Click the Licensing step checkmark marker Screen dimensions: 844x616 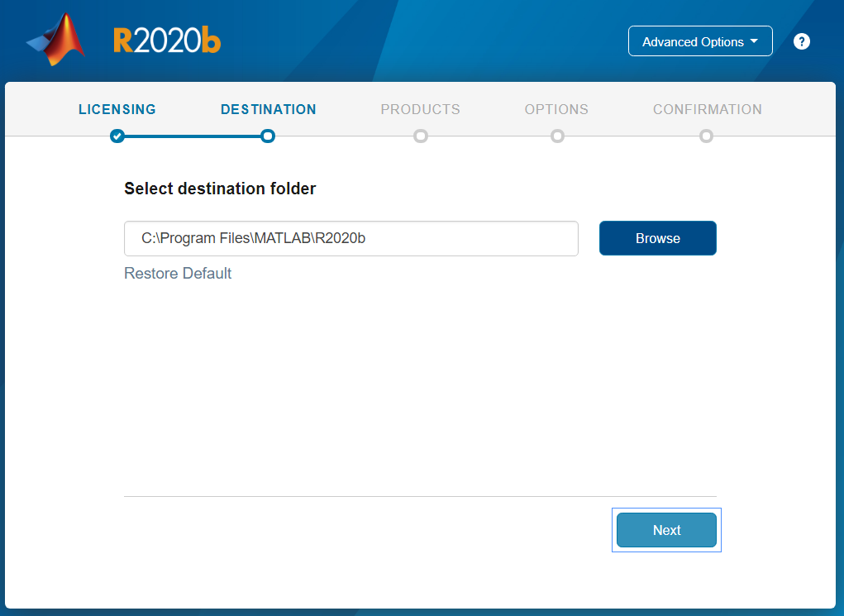click(x=117, y=136)
